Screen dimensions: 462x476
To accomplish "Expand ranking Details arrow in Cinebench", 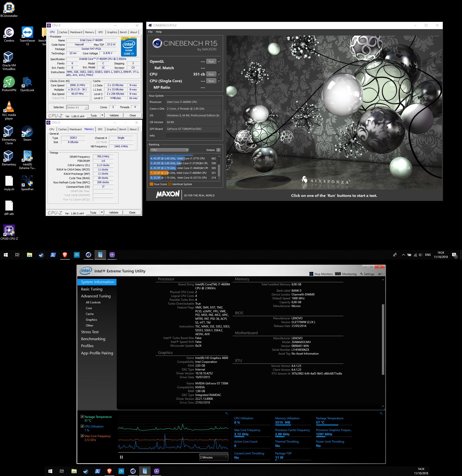I will point(218,150).
